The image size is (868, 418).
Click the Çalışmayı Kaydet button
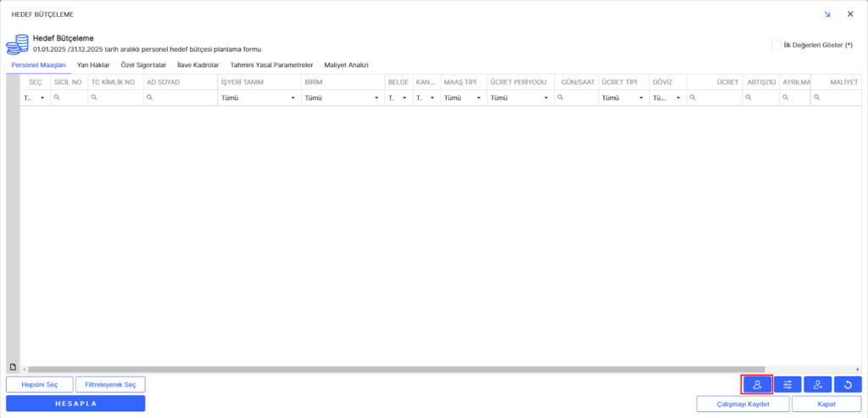[x=742, y=404]
